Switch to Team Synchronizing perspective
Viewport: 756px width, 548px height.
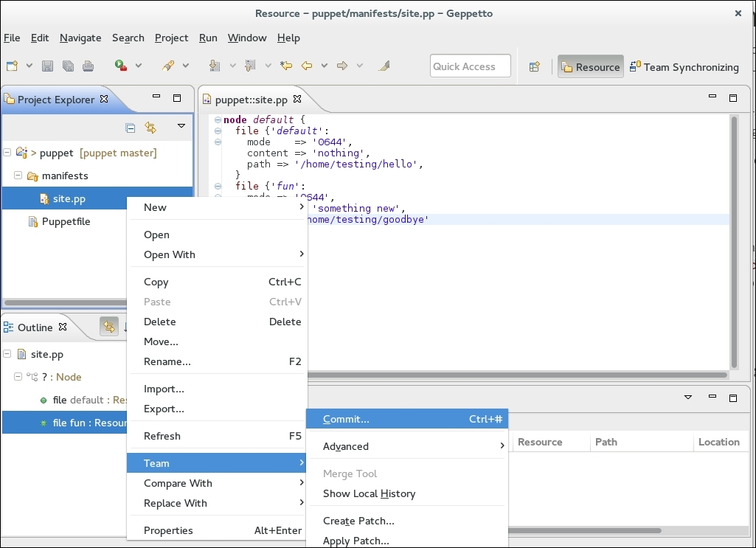coord(684,67)
